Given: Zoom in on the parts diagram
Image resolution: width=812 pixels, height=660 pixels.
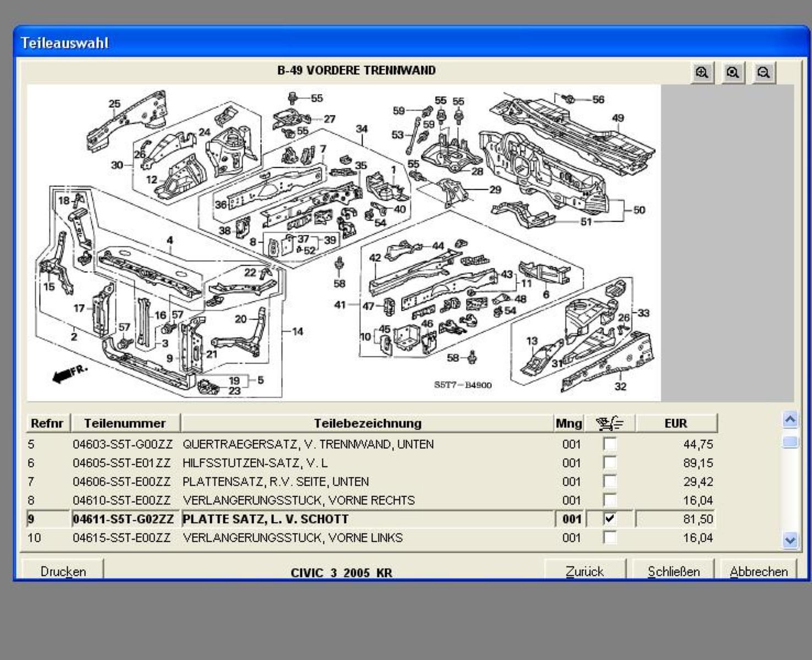Looking at the screenshot, I should pyautogui.click(x=701, y=73).
